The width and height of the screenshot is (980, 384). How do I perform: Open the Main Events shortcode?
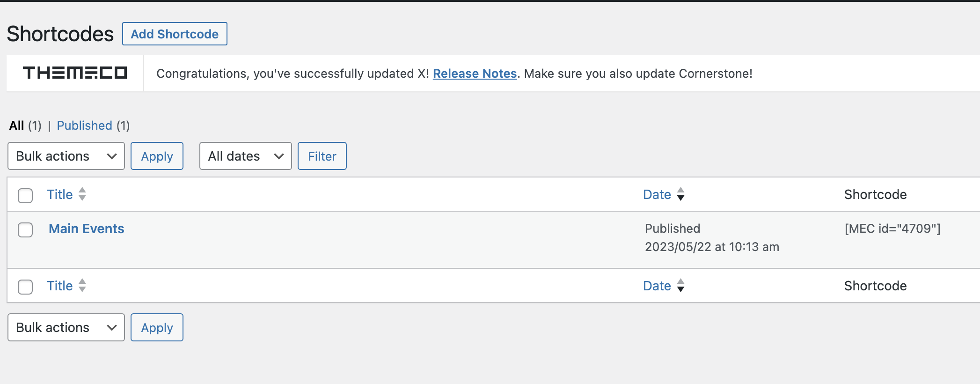point(87,229)
